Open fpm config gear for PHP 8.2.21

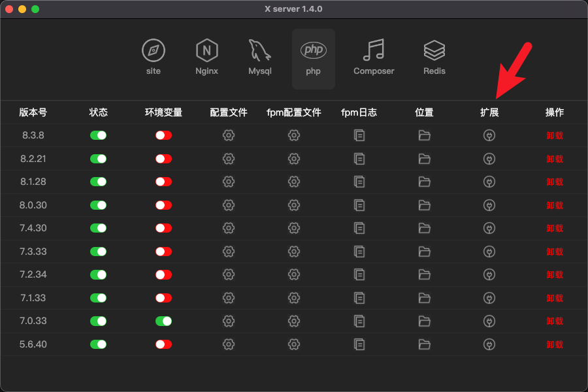tap(294, 159)
